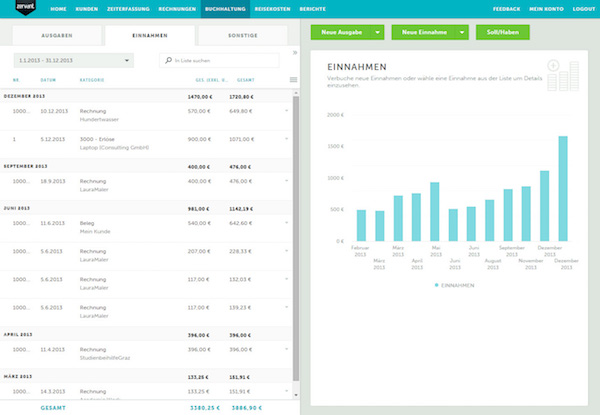Open the Zeiterfassung section

(x=128, y=9)
